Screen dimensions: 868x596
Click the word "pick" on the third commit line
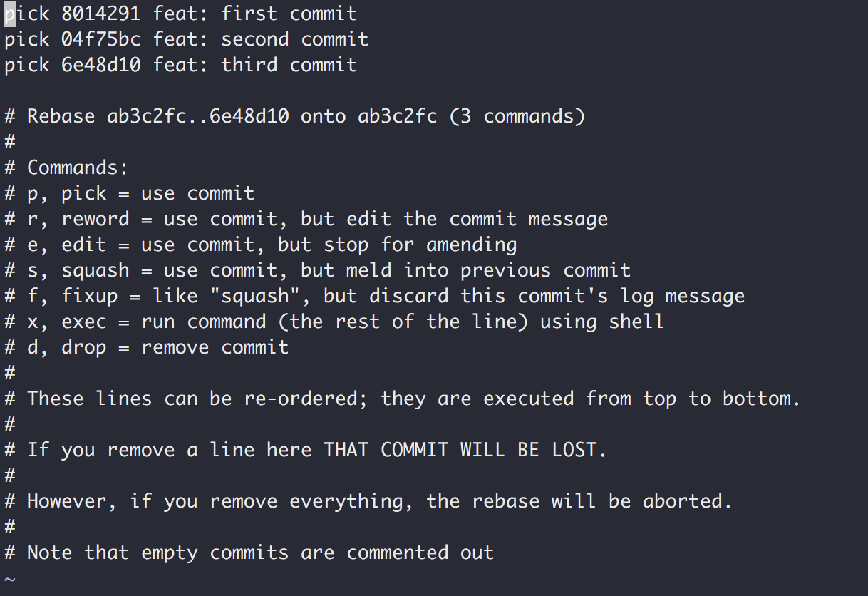(x=27, y=65)
